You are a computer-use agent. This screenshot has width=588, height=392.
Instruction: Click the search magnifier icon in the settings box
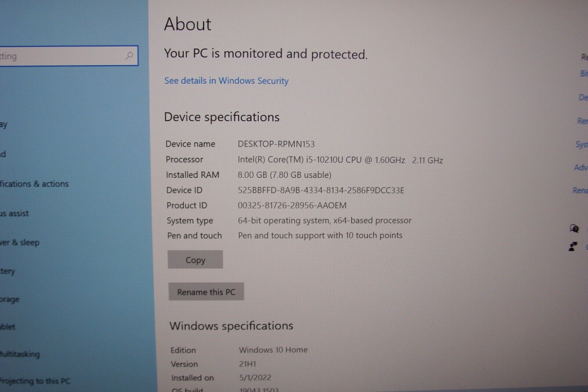pos(129,56)
